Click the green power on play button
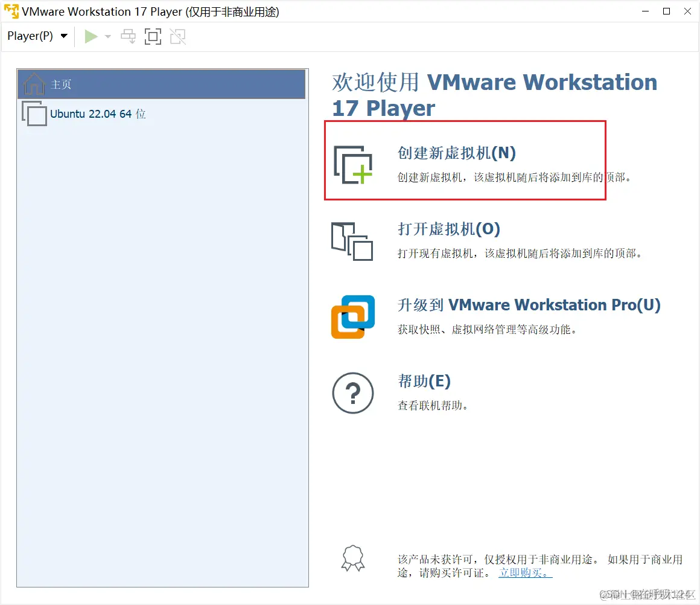 click(91, 37)
